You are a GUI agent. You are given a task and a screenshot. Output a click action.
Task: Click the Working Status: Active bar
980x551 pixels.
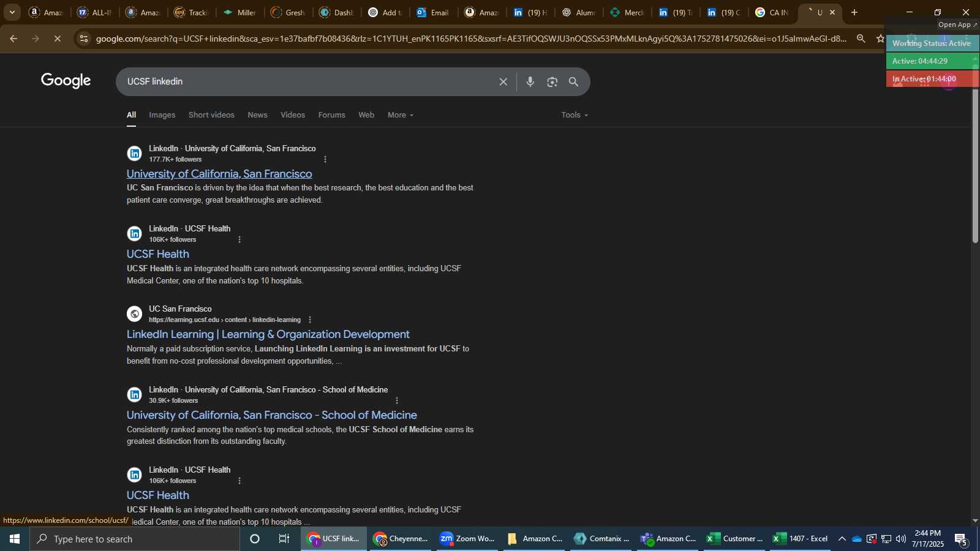(932, 43)
